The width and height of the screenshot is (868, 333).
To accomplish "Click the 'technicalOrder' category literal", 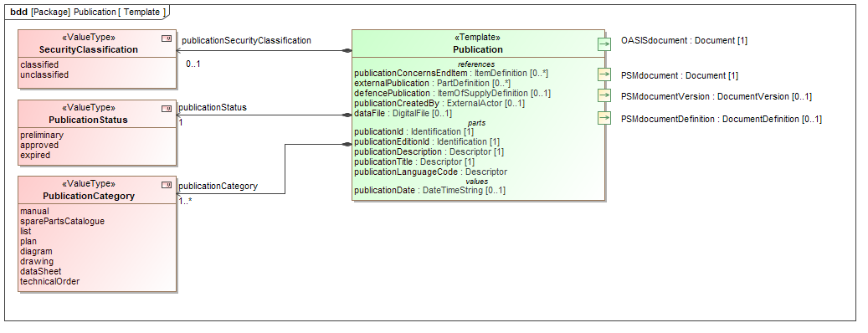I will coord(50,281).
